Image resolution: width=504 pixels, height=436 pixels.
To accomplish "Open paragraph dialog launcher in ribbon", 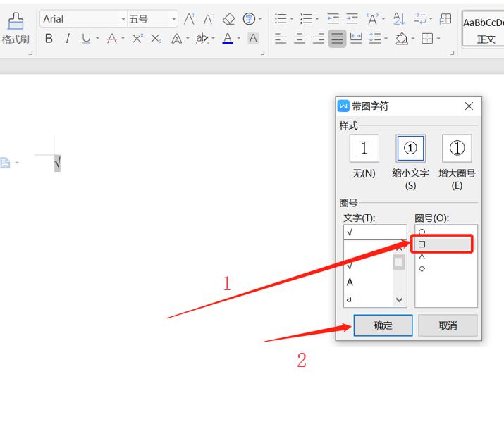I will (452, 53).
